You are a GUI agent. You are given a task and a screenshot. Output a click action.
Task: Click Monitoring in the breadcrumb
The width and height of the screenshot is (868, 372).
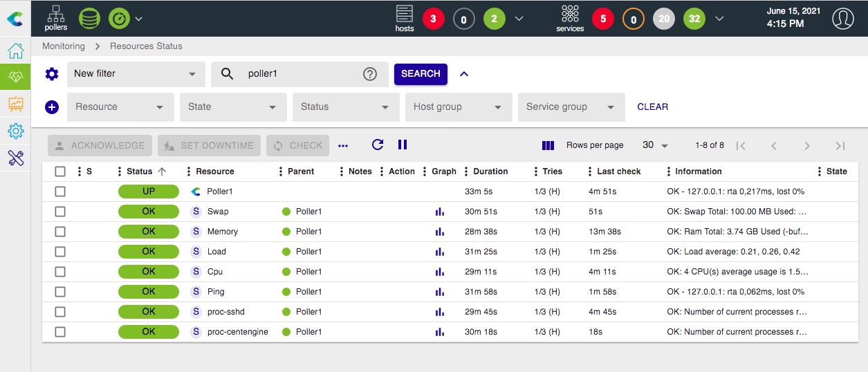64,46
